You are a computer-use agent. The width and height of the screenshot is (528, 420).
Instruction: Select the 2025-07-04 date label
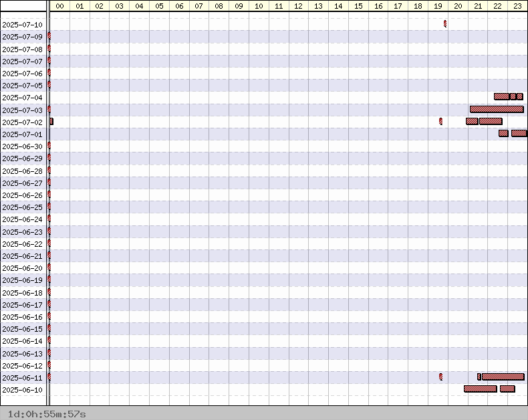[22, 98]
